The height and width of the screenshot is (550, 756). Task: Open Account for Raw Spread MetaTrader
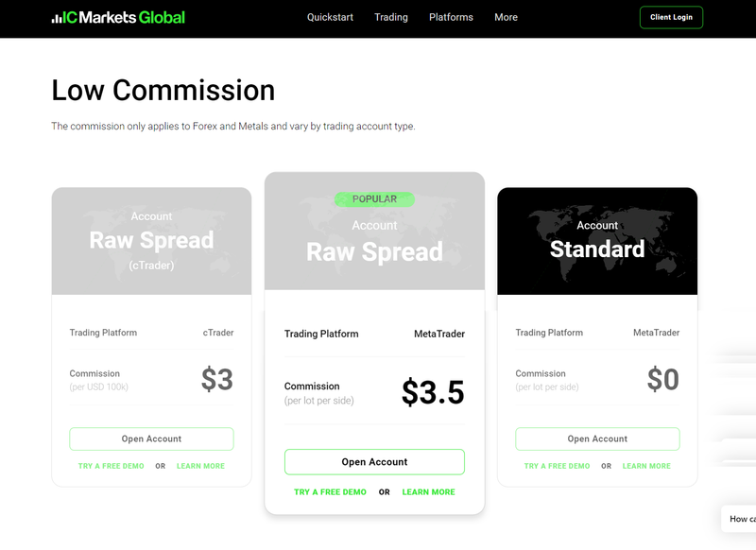pos(374,462)
